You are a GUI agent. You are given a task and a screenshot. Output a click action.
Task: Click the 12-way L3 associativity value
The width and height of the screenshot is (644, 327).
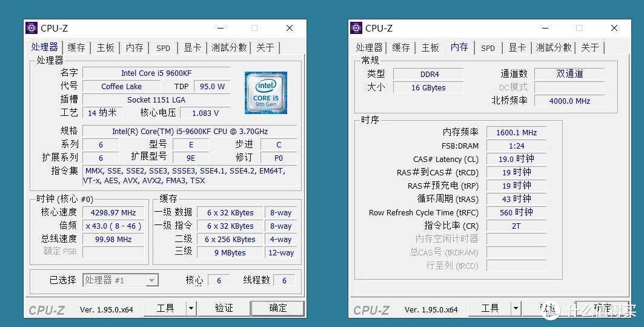(x=281, y=252)
